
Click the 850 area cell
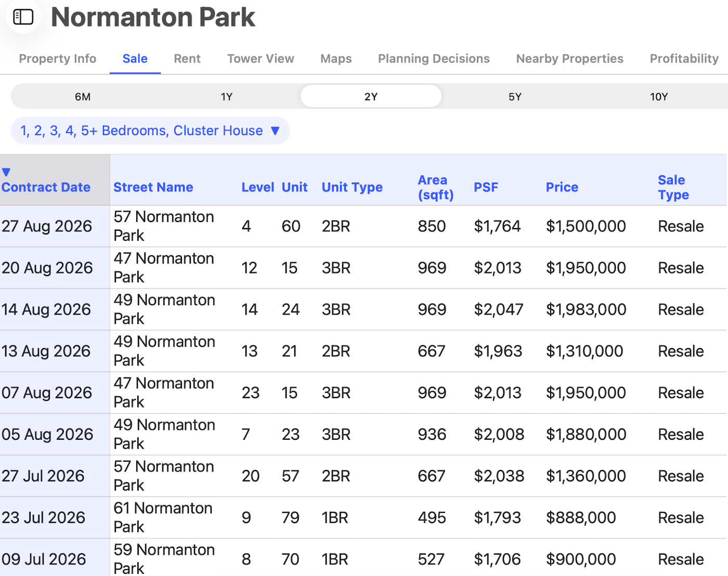[x=432, y=226]
